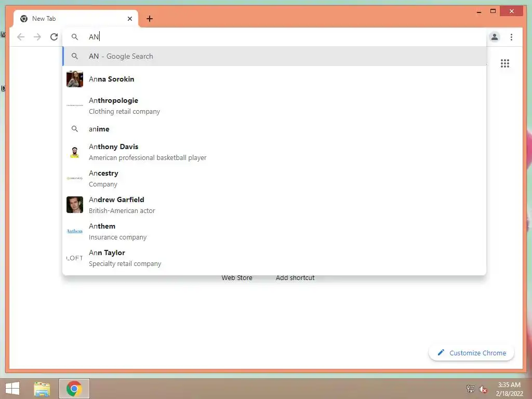Viewport: 532px width, 399px height.
Task: Minimize the Chrome window
Action: pos(478,11)
